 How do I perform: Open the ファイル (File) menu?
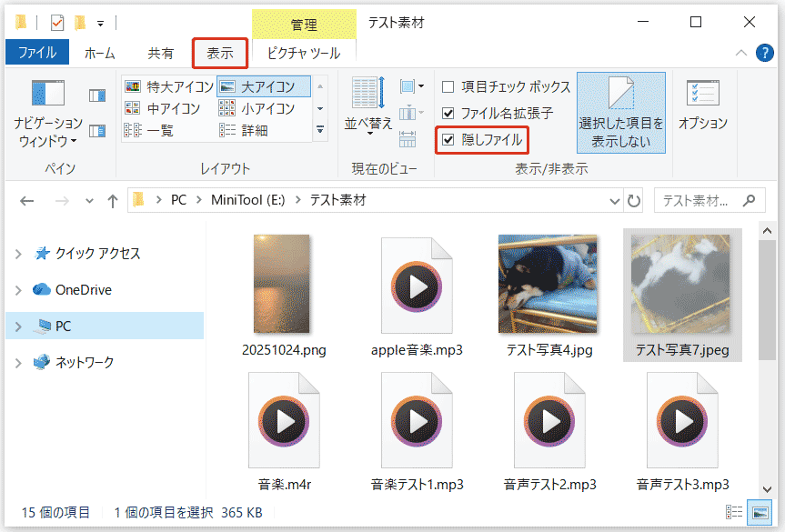[x=36, y=53]
